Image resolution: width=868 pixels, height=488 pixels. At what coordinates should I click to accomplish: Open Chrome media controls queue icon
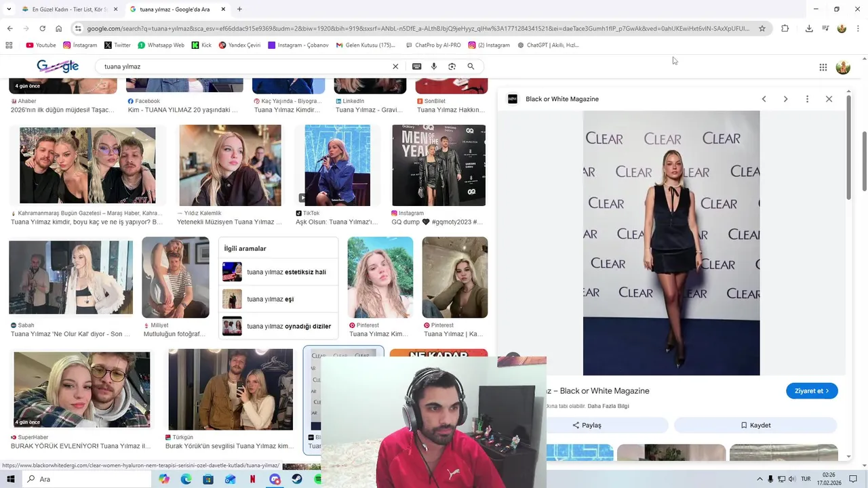(825, 28)
